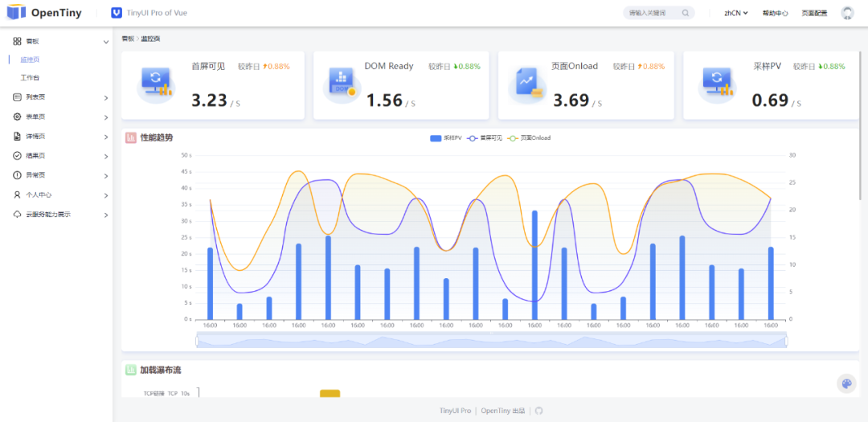This screenshot has width=868, height=422.
Task: Open the 帮助中心 help link
Action: pyautogui.click(x=775, y=13)
